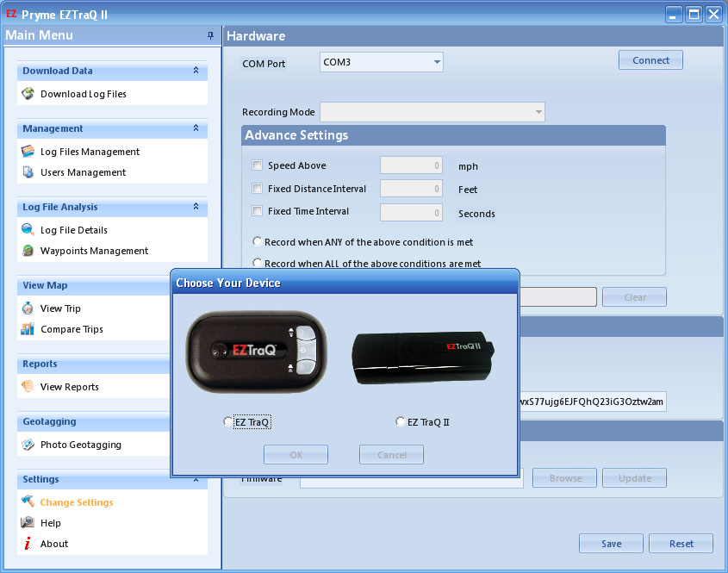Click the View Trip stopwatch icon
The height and width of the screenshot is (573, 728).
(x=28, y=308)
